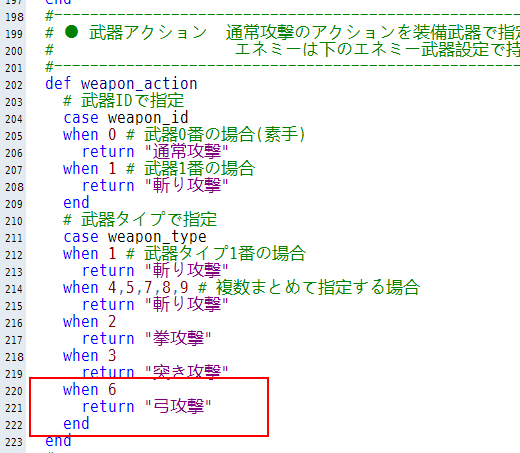The image size is (520, 453).
Task: Click line number 198 in the gutter
Action: pos(14,17)
